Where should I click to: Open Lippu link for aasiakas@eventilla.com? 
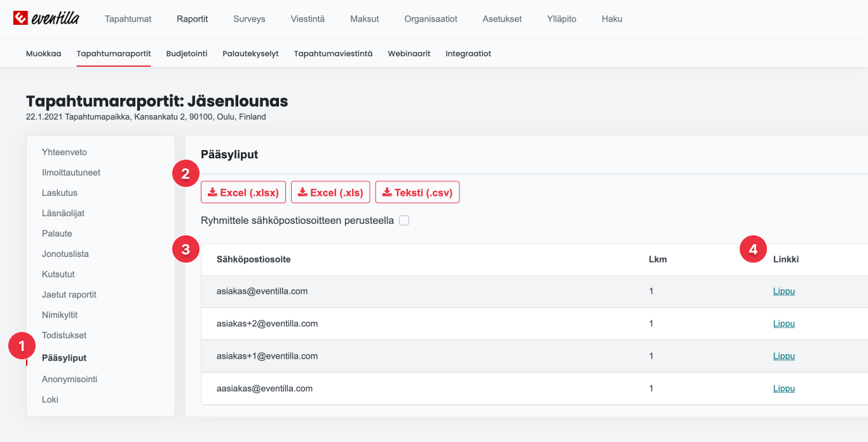[x=784, y=389]
